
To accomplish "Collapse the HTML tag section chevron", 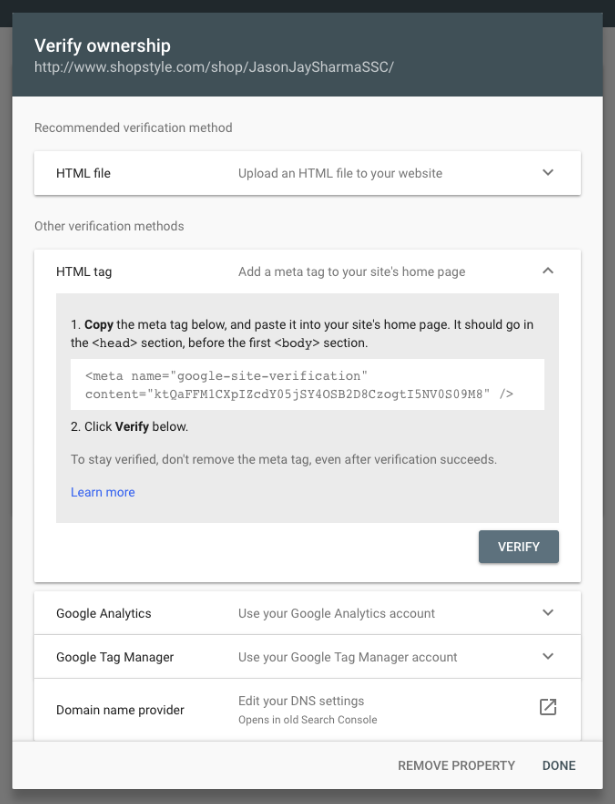I will [548, 271].
